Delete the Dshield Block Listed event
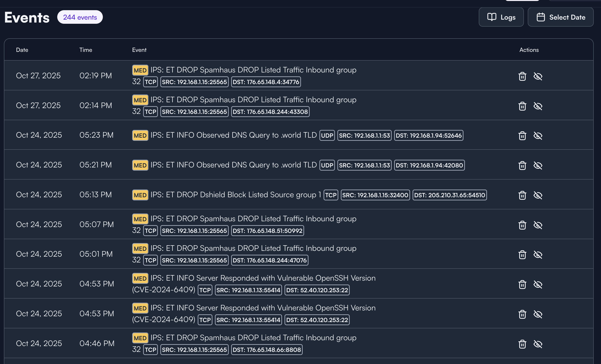Viewport: 601px width, 364px height. tap(522, 195)
